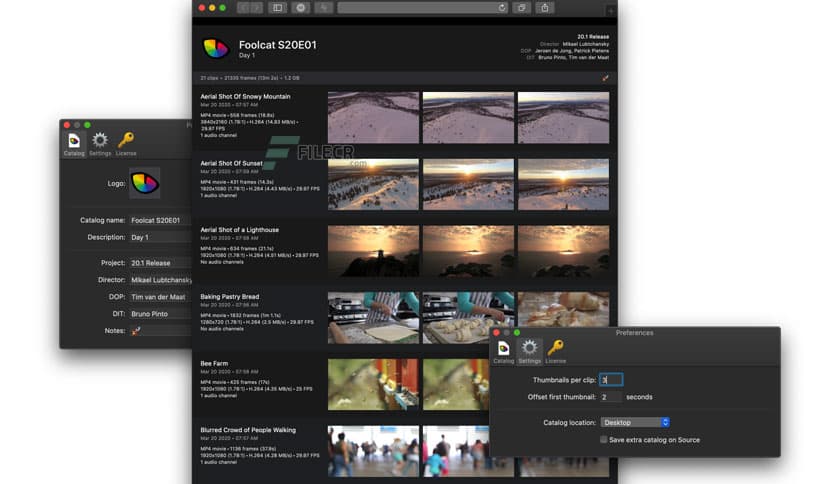This screenshot has height=484, width=836.
Task: Open second Lighthouse thumbnail
Action: click(x=468, y=251)
